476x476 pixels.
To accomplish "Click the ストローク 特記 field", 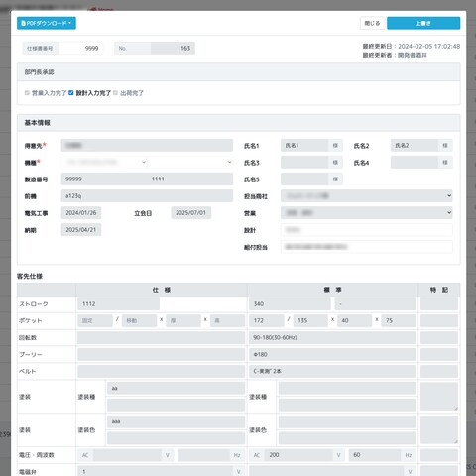I will (439, 304).
